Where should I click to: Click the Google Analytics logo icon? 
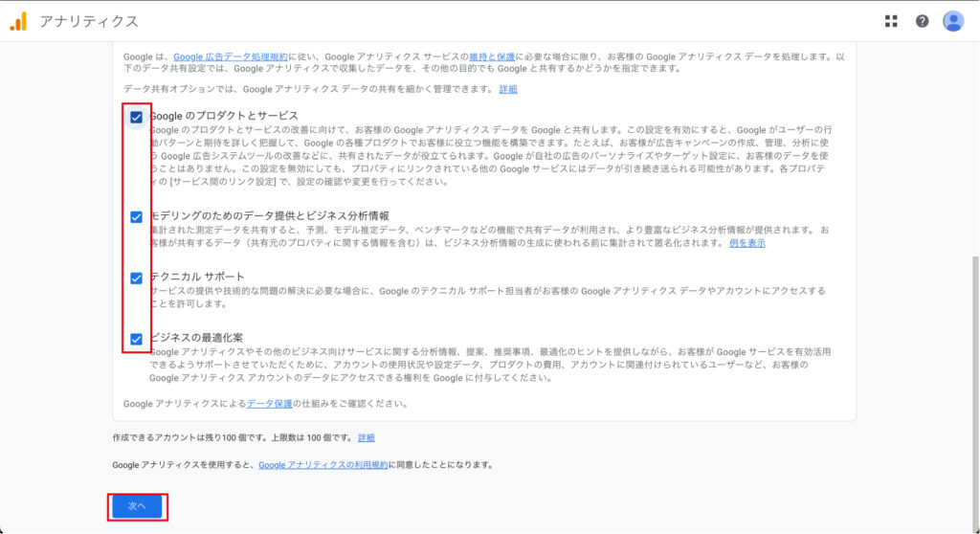pyautogui.click(x=18, y=21)
